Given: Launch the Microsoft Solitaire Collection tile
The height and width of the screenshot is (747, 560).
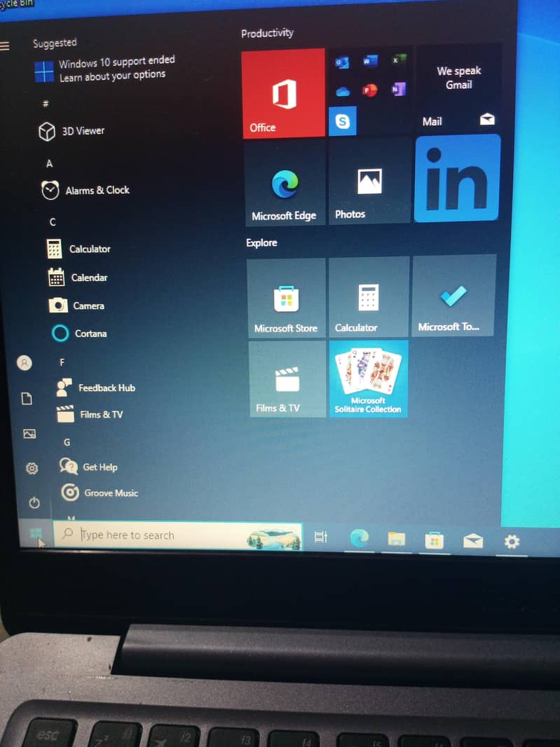Looking at the screenshot, I should point(369,378).
